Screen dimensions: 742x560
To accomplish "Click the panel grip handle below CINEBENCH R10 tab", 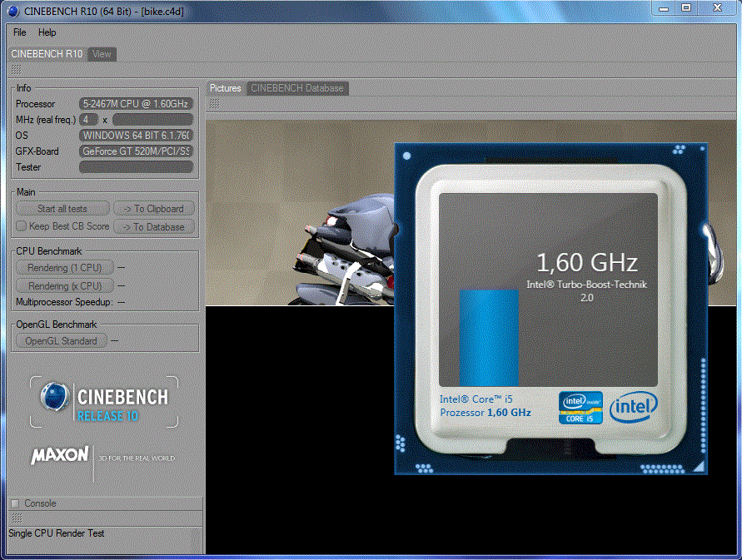I will tap(16, 70).
